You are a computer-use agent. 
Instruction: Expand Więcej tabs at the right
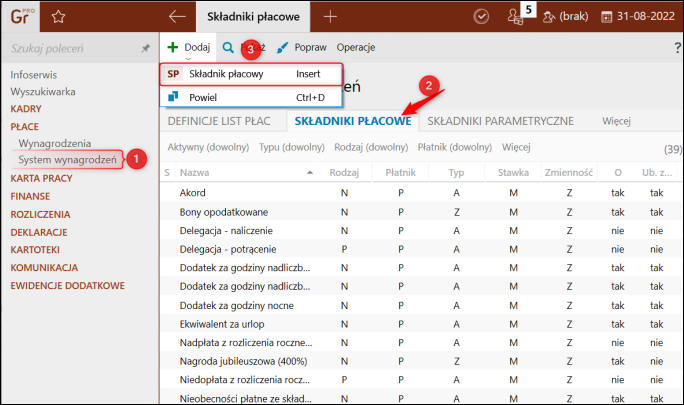point(616,121)
